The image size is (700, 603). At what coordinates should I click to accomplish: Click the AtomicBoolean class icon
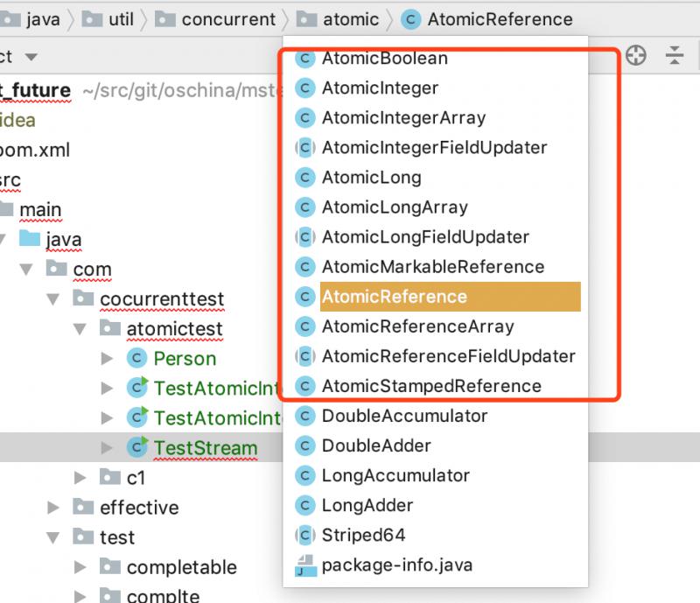click(x=305, y=59)
